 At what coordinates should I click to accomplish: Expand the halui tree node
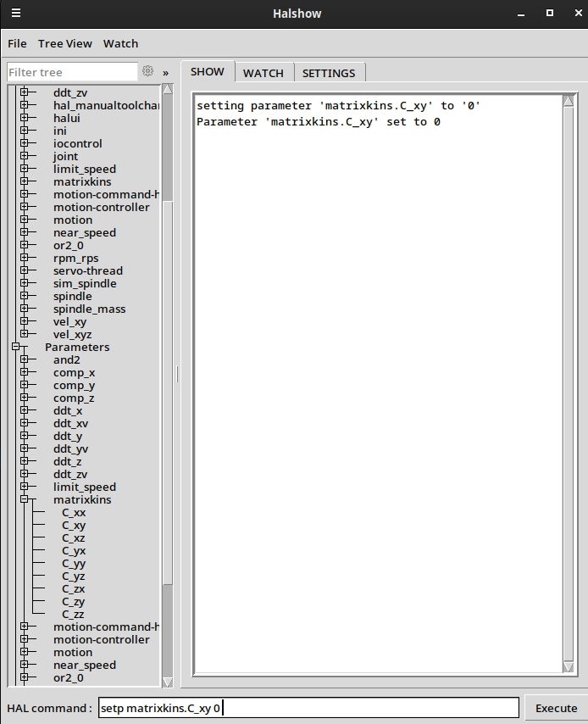coord(25,119)
